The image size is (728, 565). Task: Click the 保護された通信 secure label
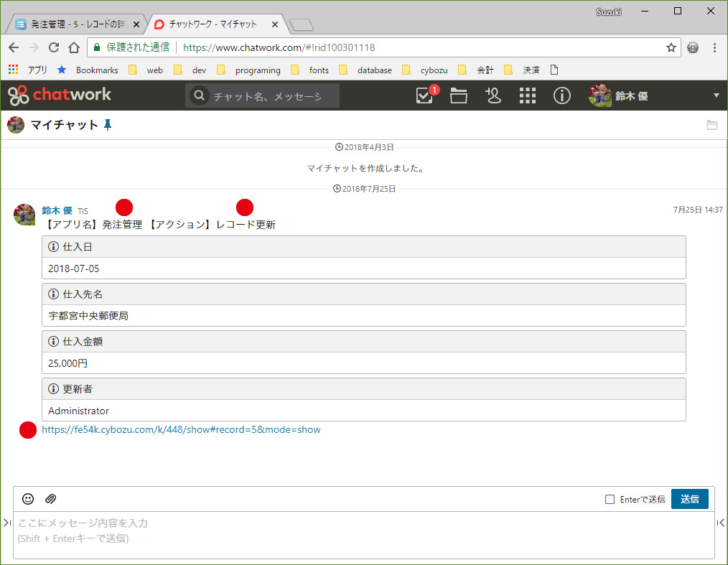click(x=138, y=47)
